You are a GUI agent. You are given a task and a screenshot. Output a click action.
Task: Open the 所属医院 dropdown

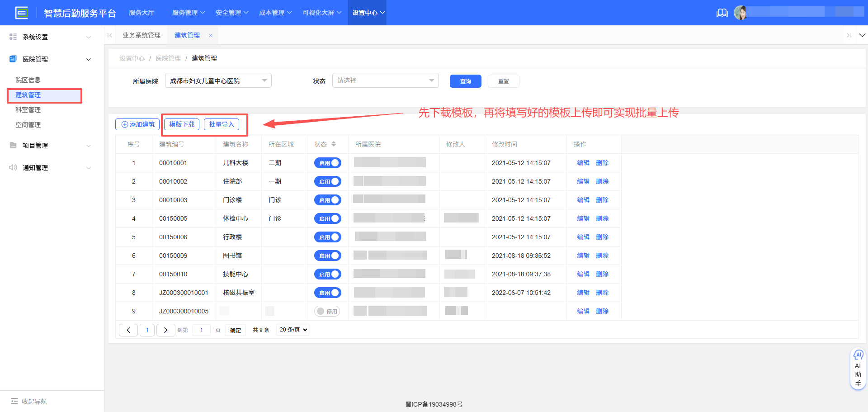pos(218,81)
